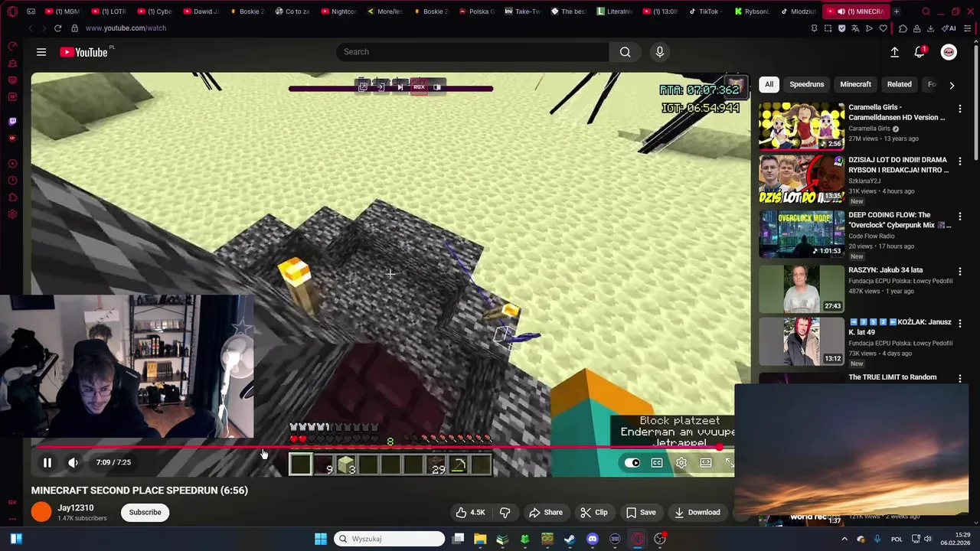Click the Wyszukaj taskbar search box
Screen dimensions: 980x551
coord(390,539)
